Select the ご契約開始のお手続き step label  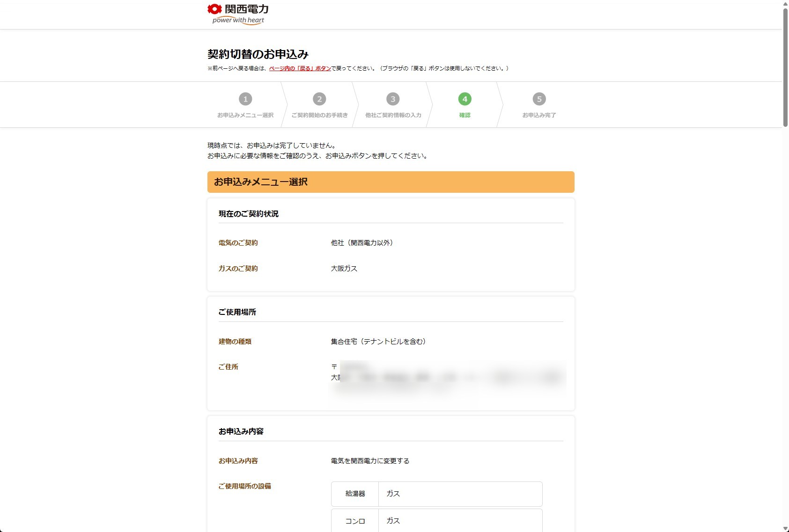(319, 115)
